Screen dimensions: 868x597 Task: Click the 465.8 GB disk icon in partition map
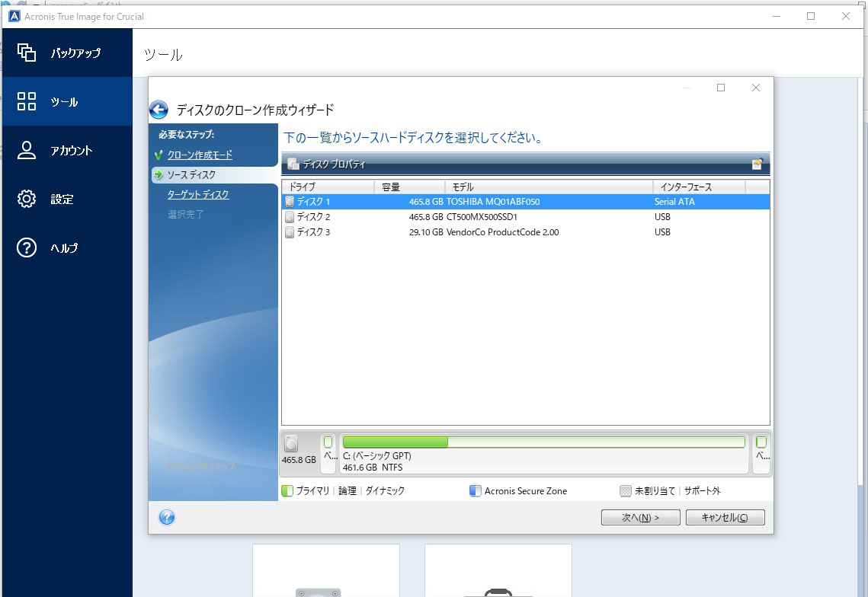[x=291, y=443]
